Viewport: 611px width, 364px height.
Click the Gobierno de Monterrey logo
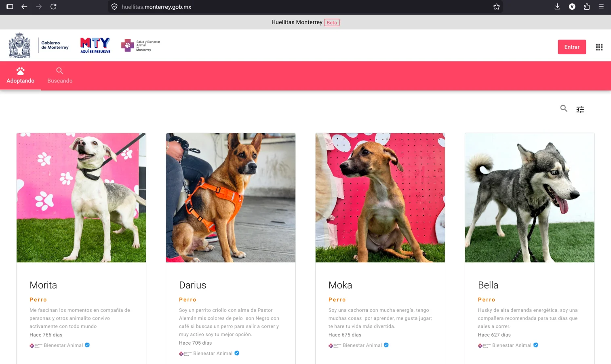[x=39, y=45]
